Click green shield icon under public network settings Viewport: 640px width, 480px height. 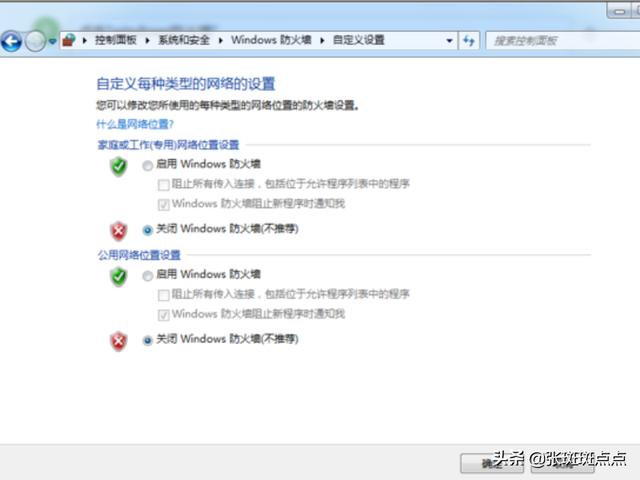click(x=119, y=277)
